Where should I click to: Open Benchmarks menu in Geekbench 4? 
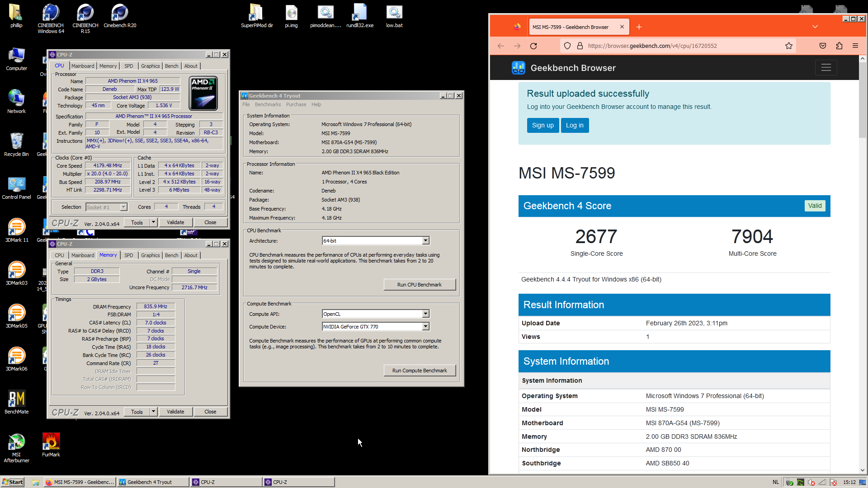point(268,104)
